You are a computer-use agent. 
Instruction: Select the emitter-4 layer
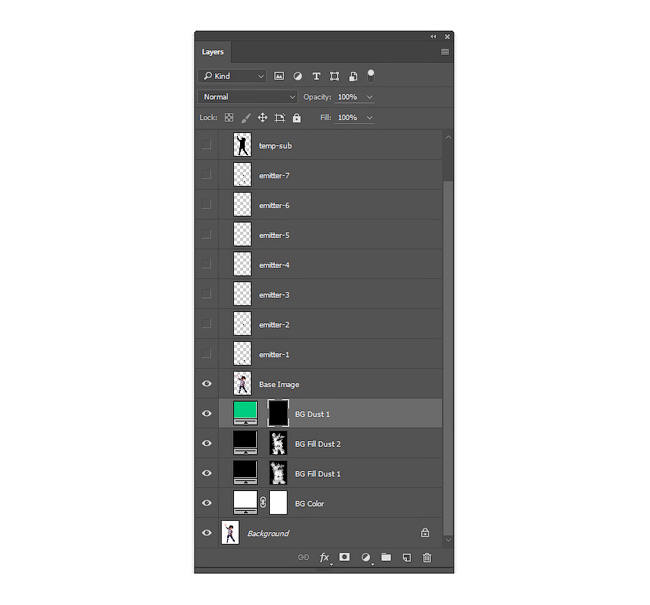tap(330, 265)
